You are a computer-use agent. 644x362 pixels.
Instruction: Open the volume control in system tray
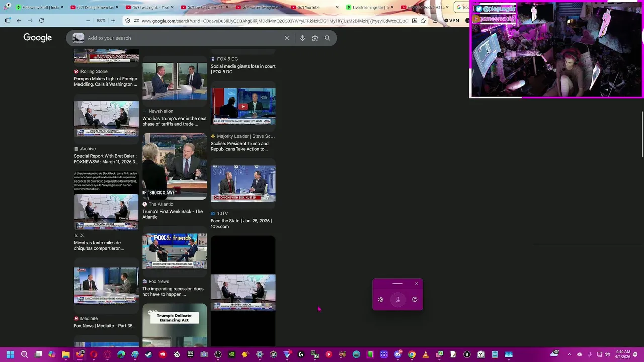point(608,354)
